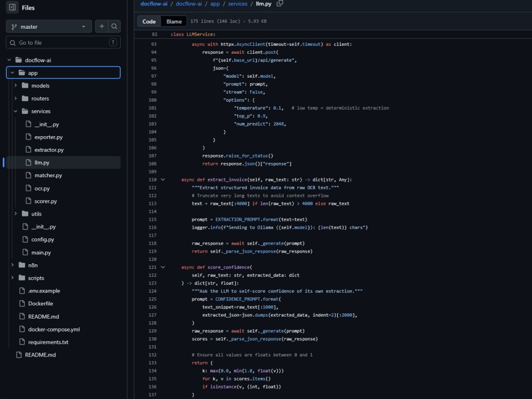Collapse the Files side panel icon
This screenshot has height=399, width=532.
[x=12, y=7]
